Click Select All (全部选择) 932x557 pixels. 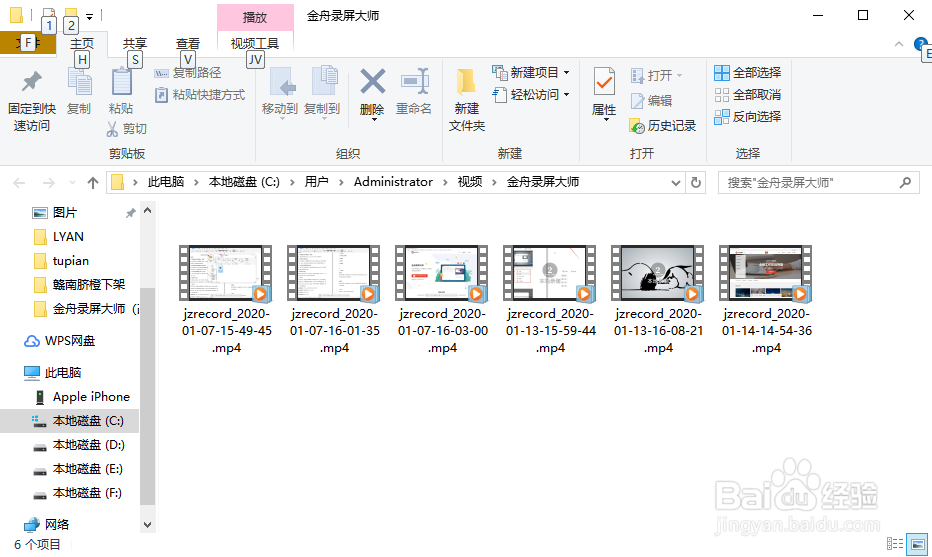(747, 73)
